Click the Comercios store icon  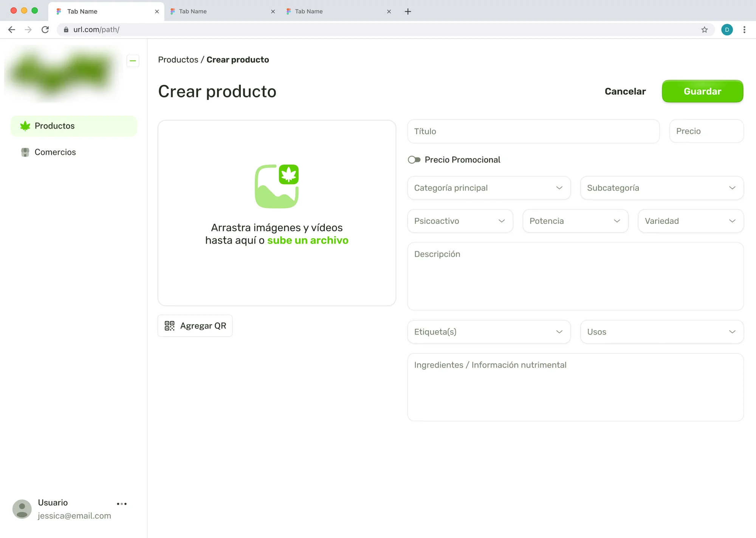tap(25, 152)
